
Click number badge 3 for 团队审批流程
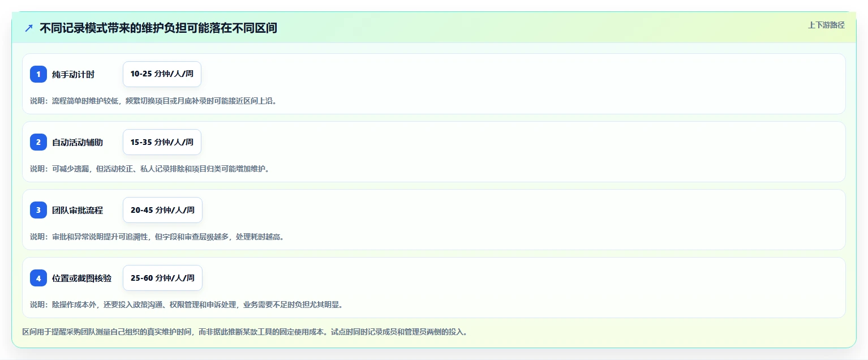click(x=38, y=210)
